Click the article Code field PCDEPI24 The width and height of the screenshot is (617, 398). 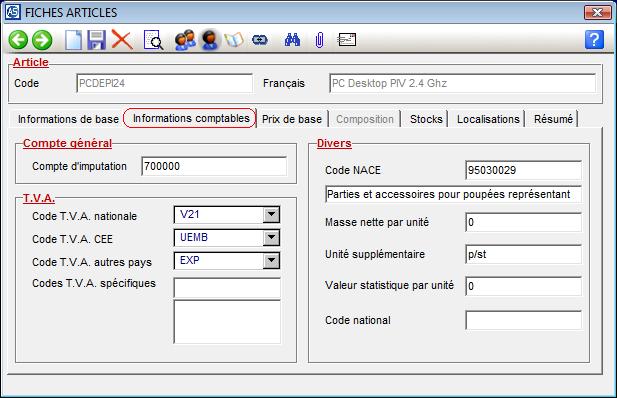tap(164, 83)
